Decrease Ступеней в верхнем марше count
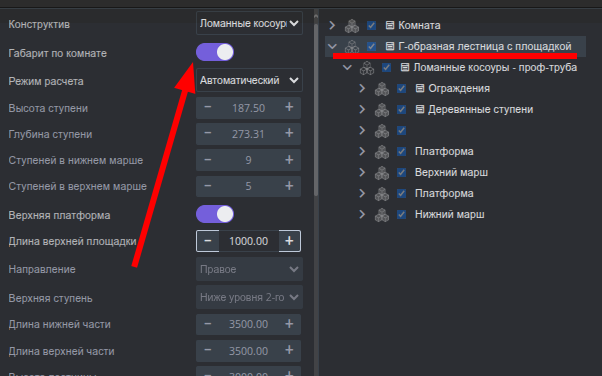Viewport: 602px width, 376px height. pos(208,186)
